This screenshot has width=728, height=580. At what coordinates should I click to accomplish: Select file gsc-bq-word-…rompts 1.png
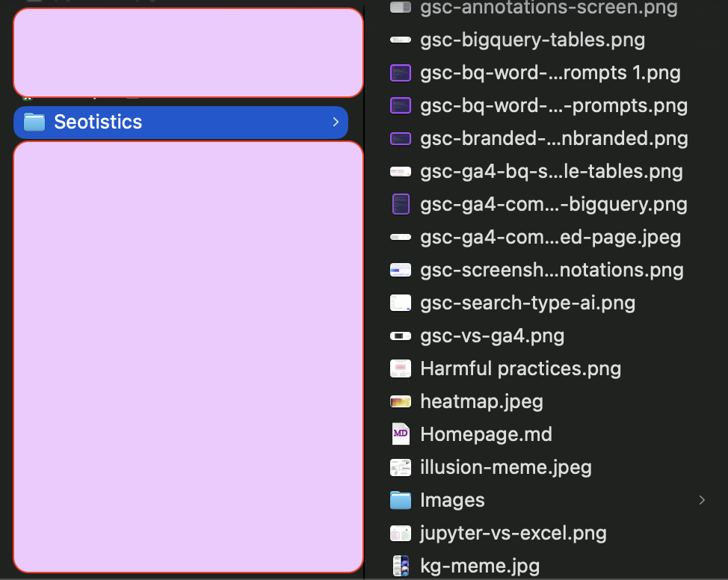point(550,72)
